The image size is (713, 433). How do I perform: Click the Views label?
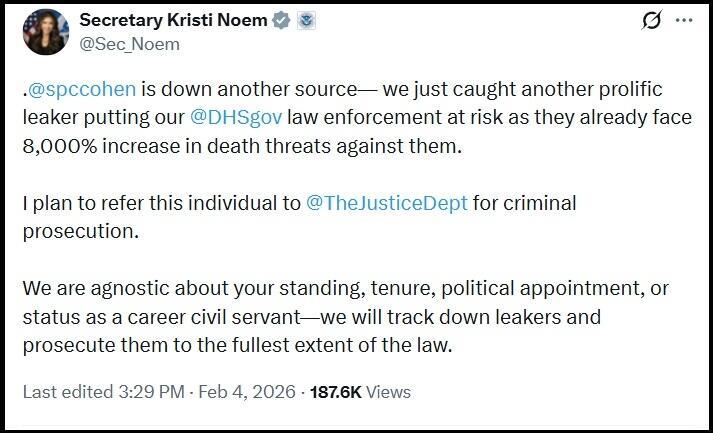tap(388, 392)
